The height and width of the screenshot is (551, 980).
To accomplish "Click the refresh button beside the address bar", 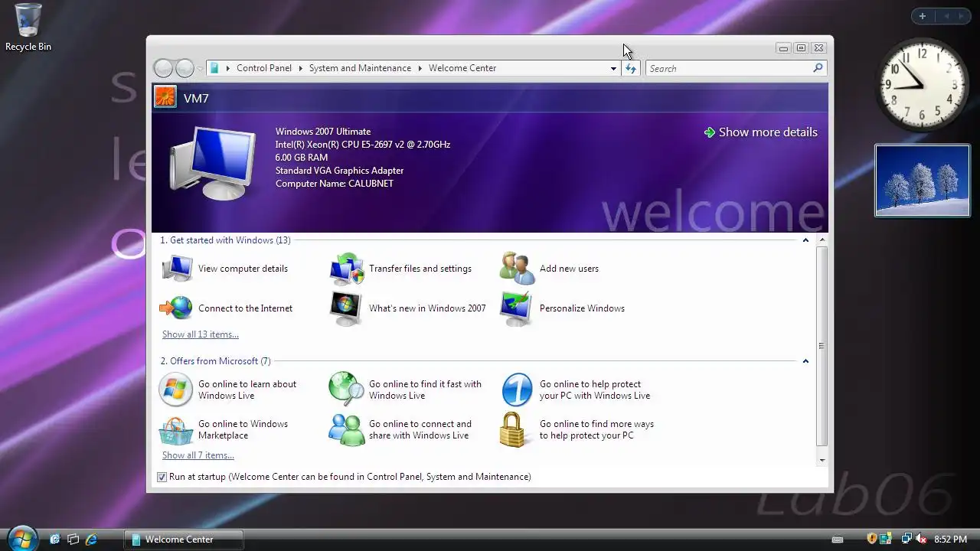I will point(630,68).
